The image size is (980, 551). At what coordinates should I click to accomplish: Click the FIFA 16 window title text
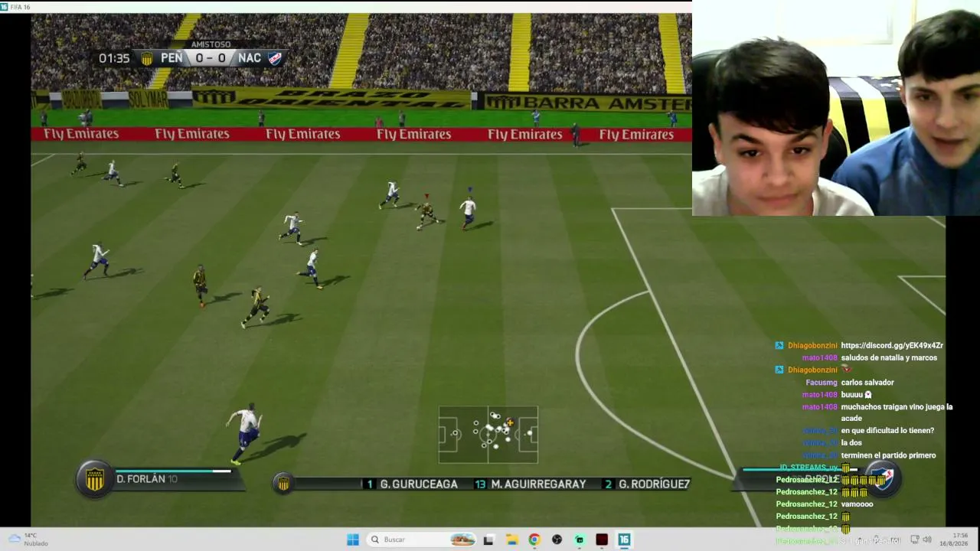click(x=20, y=7)
